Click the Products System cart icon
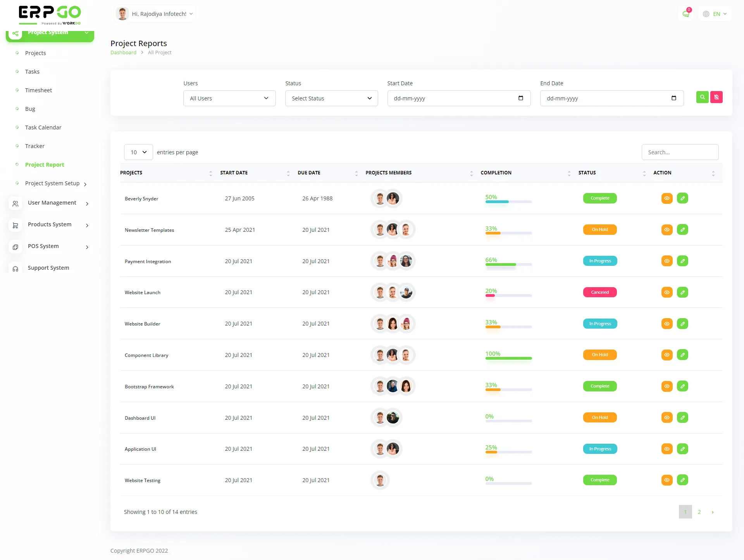This screenshot has height=560, width=744. (x=15, y=225)
